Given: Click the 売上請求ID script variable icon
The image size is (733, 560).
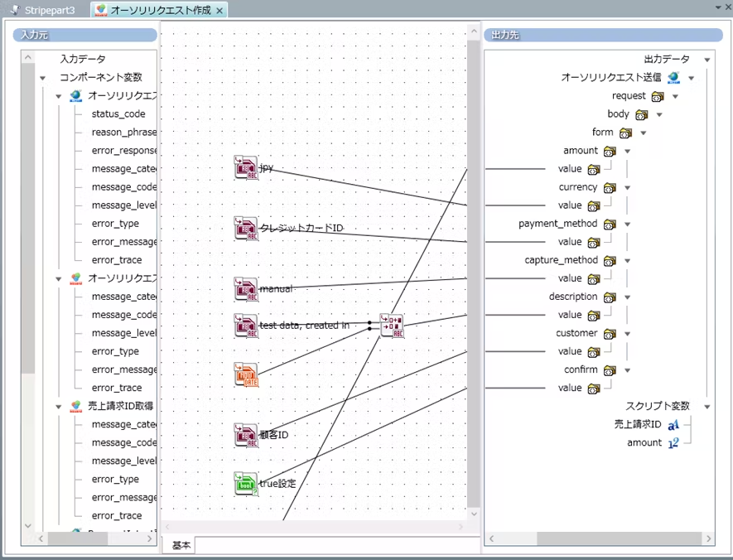Looking at the screenshot, I should coord(673,425).
